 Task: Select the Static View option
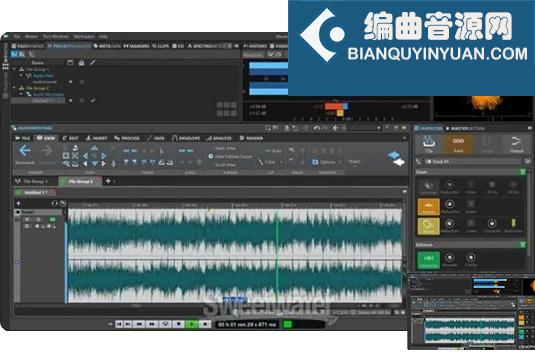pyautogui.click(x=225, y=148)
